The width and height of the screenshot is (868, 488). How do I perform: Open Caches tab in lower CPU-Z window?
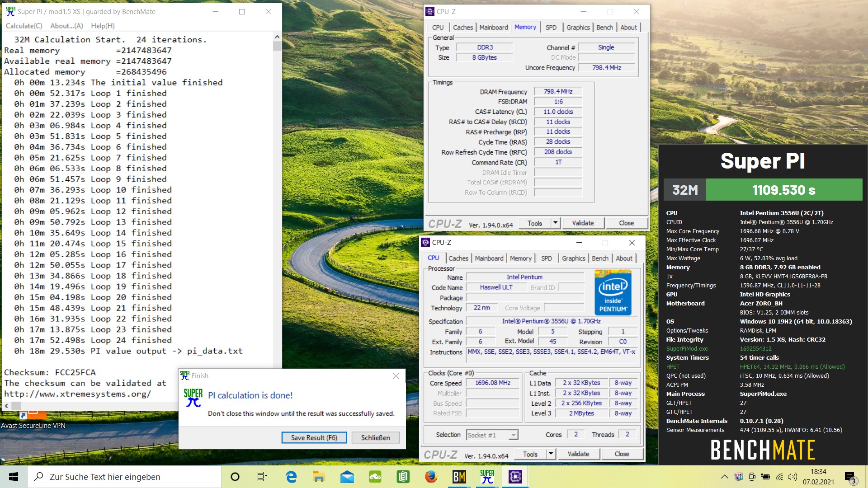(x=458, y=258)
